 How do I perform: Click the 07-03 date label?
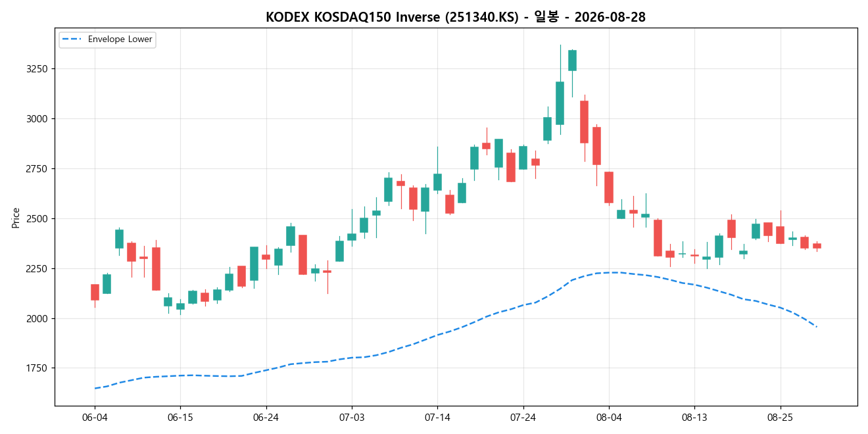[x=351, y=418]
